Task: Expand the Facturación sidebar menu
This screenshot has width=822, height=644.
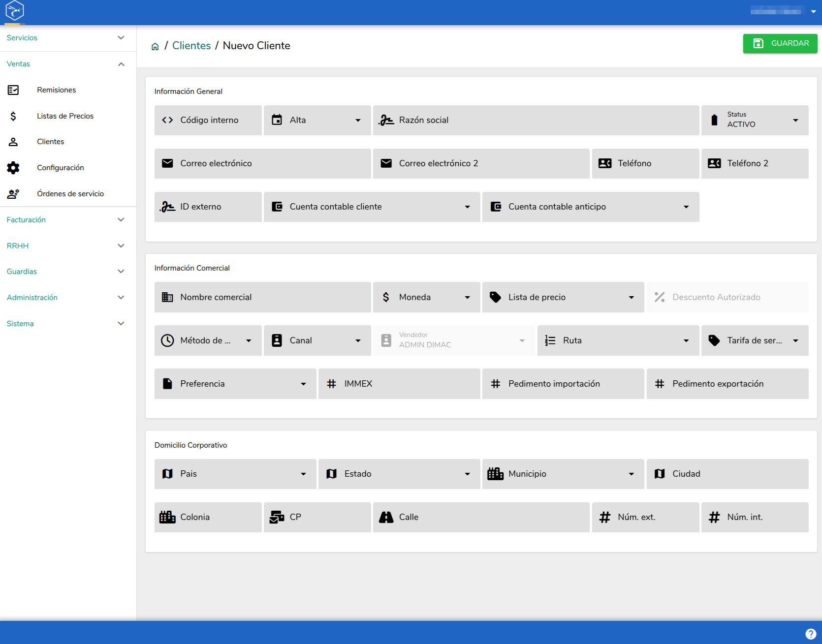Action: tap(68, 220)
